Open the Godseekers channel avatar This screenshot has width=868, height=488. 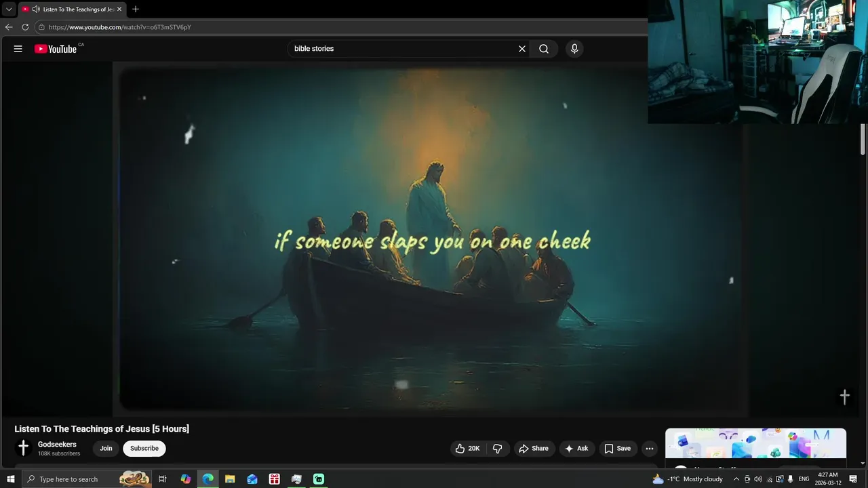[23, 448]
